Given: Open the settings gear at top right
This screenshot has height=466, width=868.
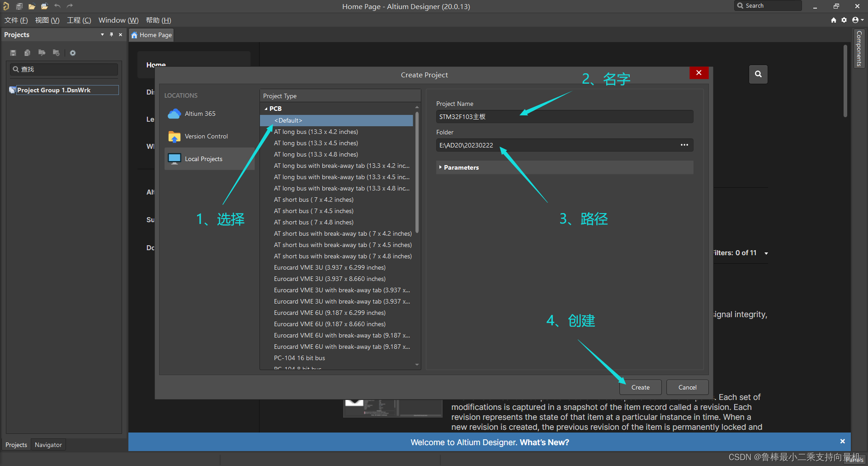Looking at the screenshot, I should (844, 20).
